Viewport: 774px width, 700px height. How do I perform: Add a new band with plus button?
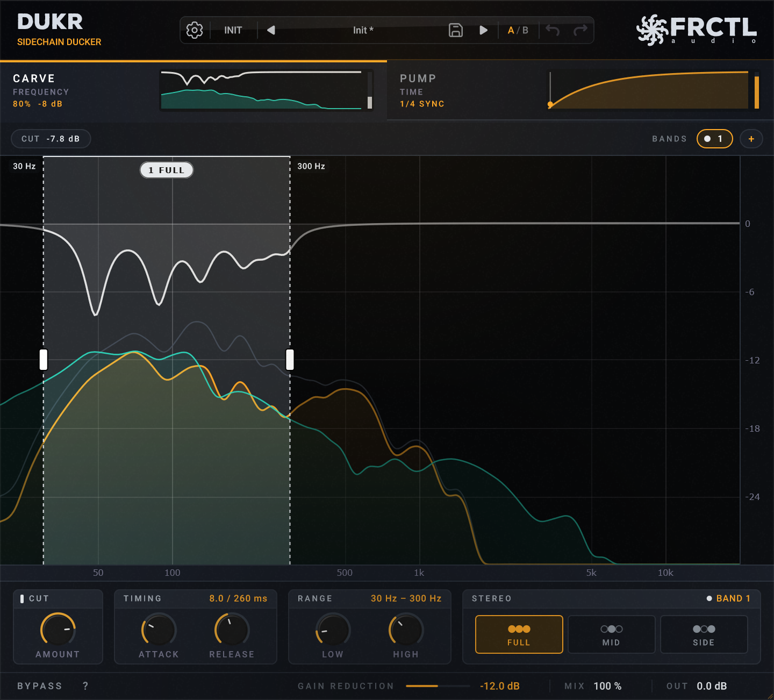751,139
